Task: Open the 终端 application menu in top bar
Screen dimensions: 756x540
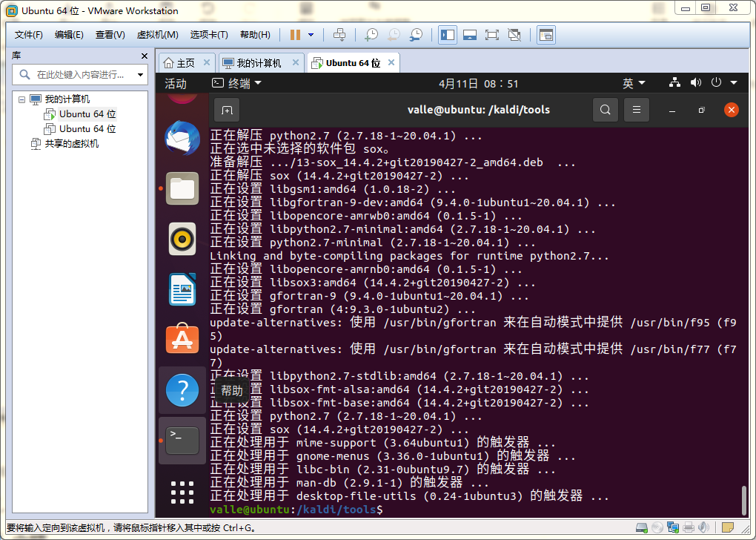Action: tap(236, 84)
